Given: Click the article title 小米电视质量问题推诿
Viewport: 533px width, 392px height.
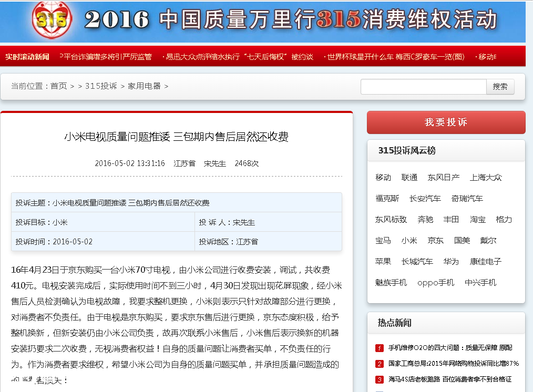Looking at the screenshot, I should [x=177, y=137].
